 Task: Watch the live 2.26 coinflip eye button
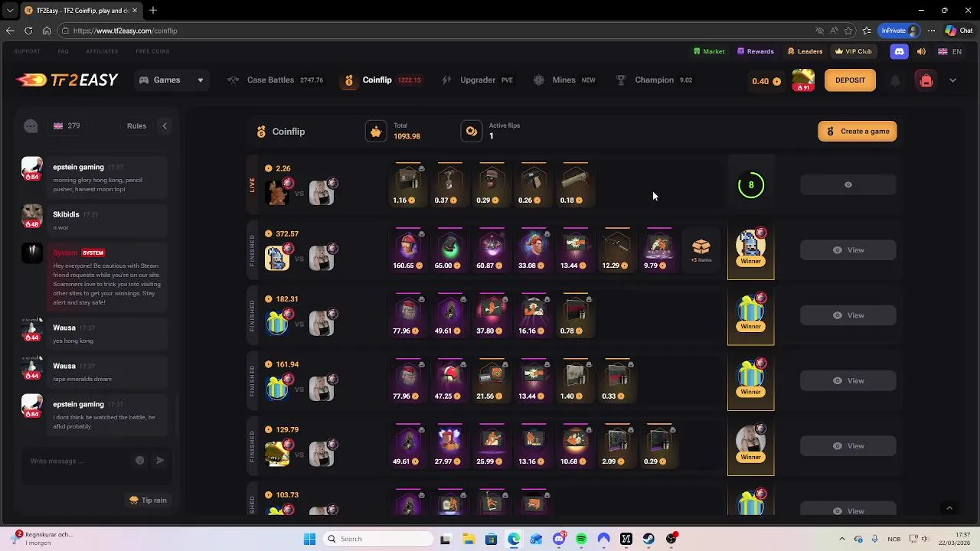tap(848, 185)
